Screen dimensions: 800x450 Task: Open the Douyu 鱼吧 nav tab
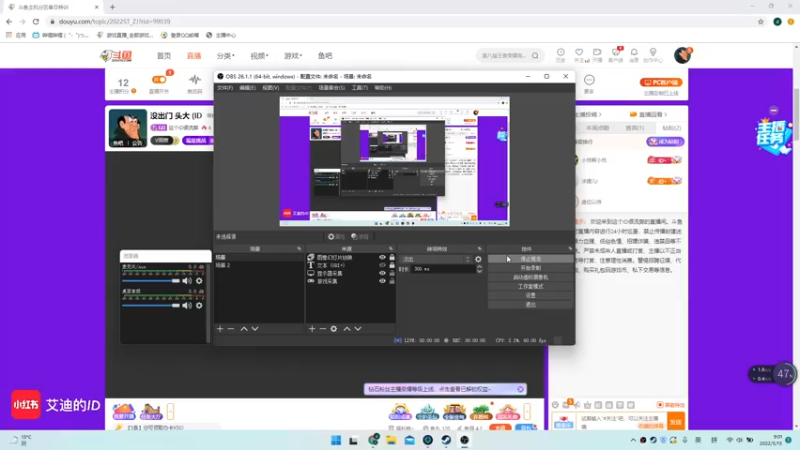325,56
